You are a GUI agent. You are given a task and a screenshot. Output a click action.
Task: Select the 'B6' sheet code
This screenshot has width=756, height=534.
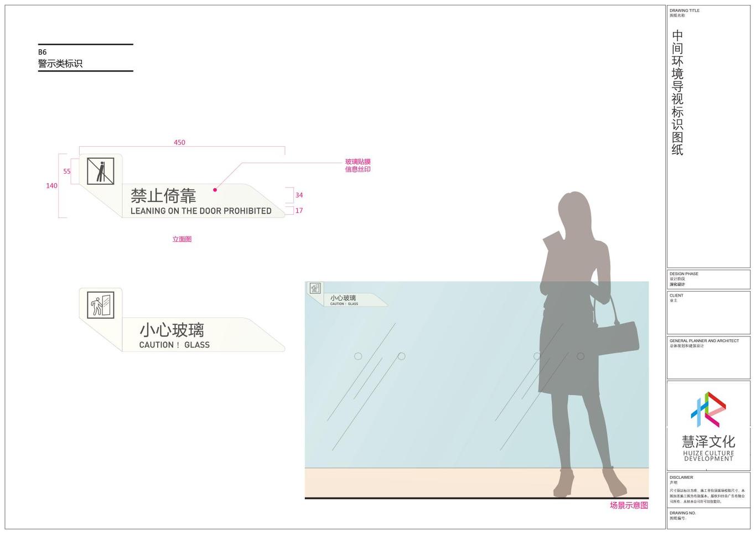click(43, 52)
